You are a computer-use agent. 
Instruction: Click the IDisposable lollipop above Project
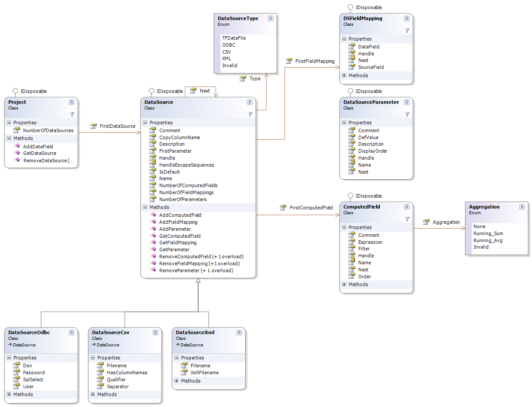[x=16, y=91]
